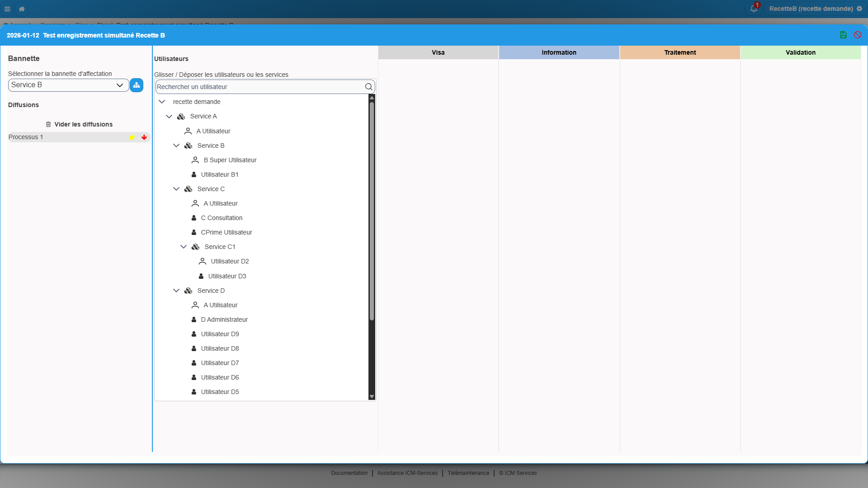Collapse the Service A node

point(169,117)
